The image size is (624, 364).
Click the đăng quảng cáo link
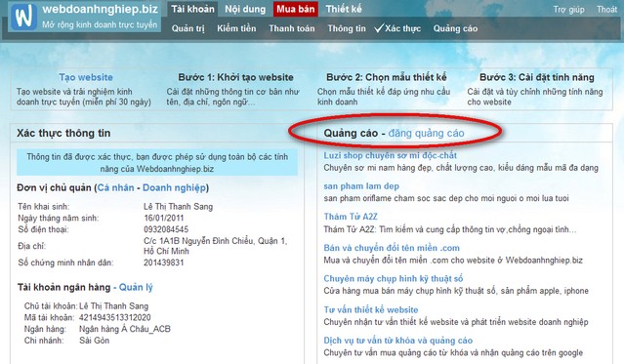pyautogui.click(x=426, y=133)
